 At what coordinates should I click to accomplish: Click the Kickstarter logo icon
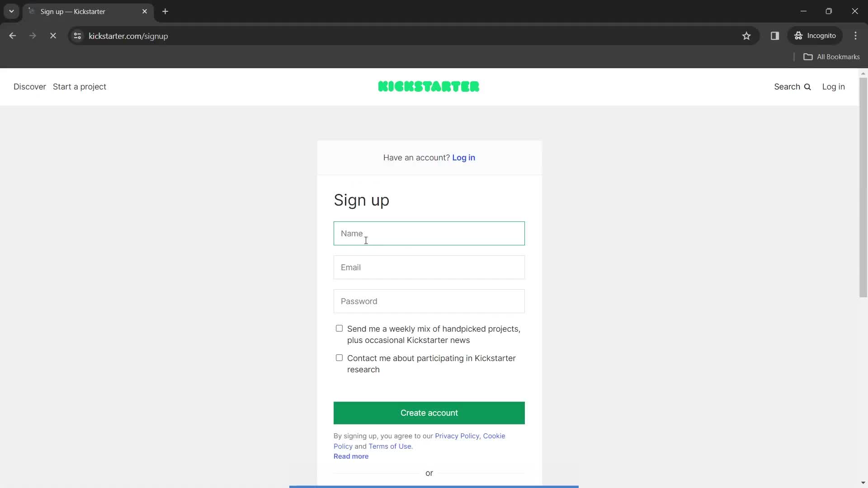click(429, 86)
